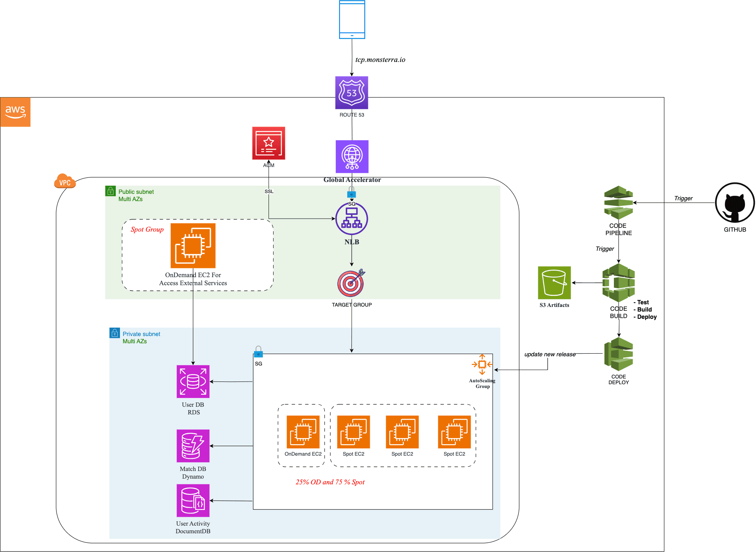Click the ACM certificate icon
The height and width of the screenshot is (552, 756).
269,143
